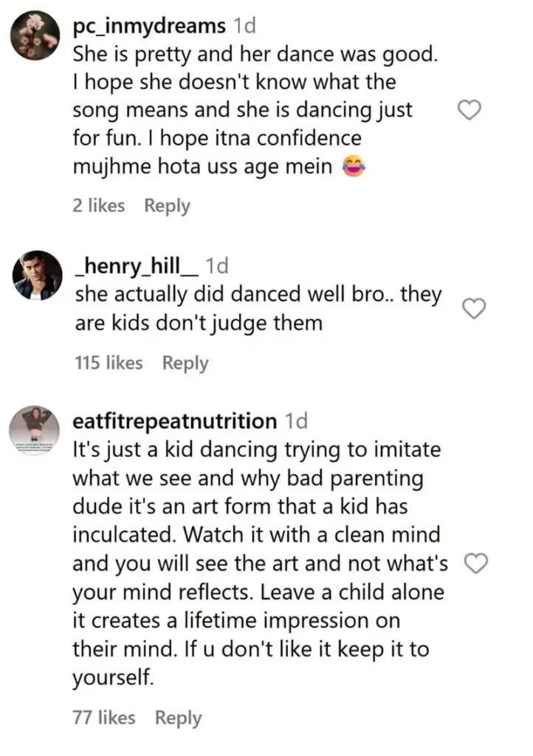Tap the heart on _henry_hill_'s comment
This screenshot has height=756, width=533.
[x=472, y=309]
